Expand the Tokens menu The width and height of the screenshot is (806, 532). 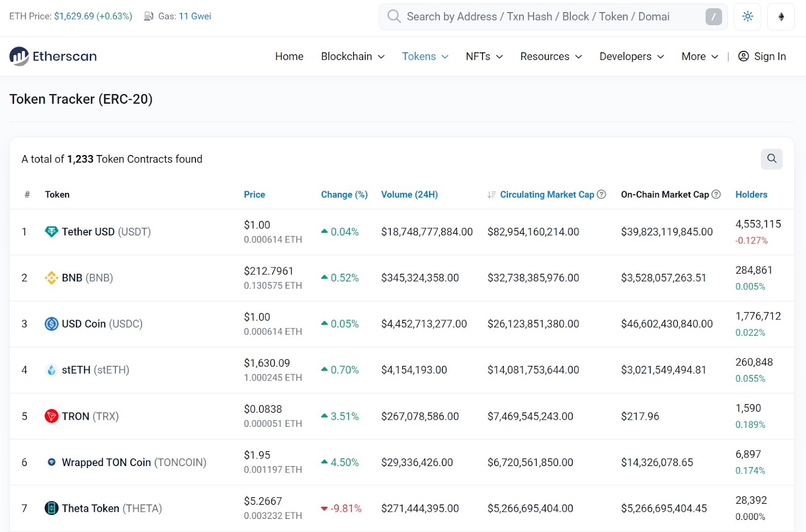click(x=425, y=56)
